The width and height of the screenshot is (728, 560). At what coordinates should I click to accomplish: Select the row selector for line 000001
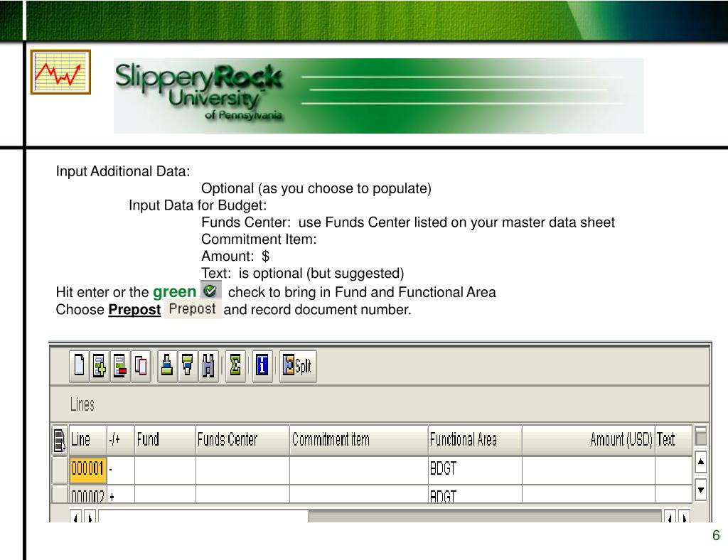click(60, 469)
